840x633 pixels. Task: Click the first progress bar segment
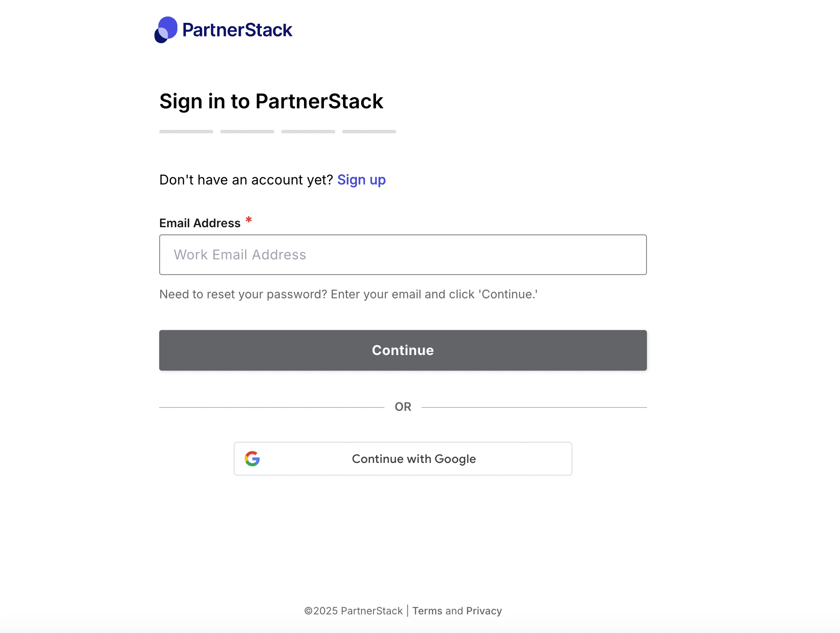pyautogui.click(x=186, y=132)
